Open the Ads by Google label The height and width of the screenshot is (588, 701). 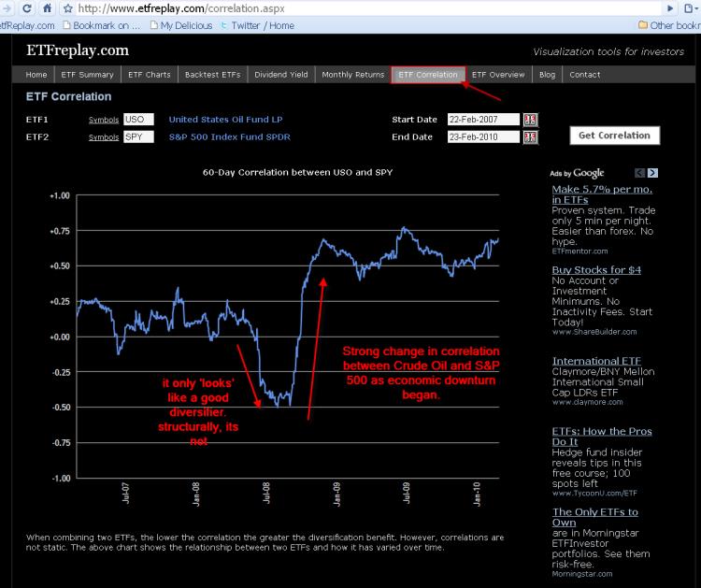(x=577, y=173)
